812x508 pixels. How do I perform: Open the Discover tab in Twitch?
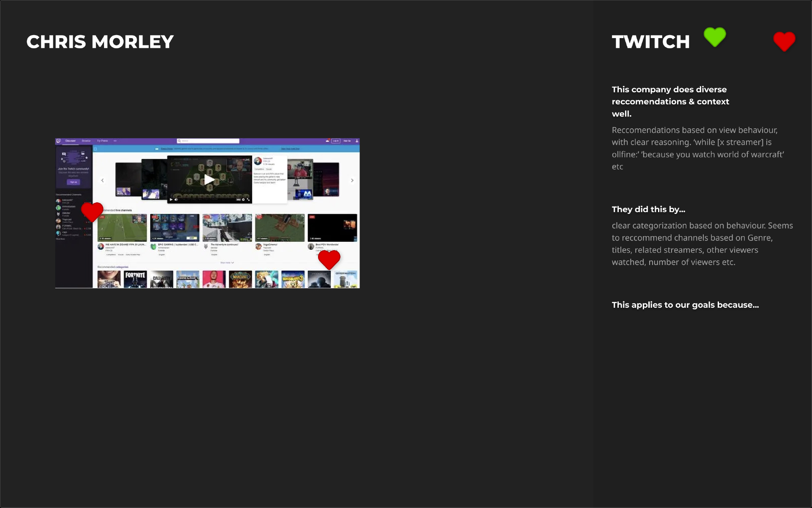click(x=70, y=141)
